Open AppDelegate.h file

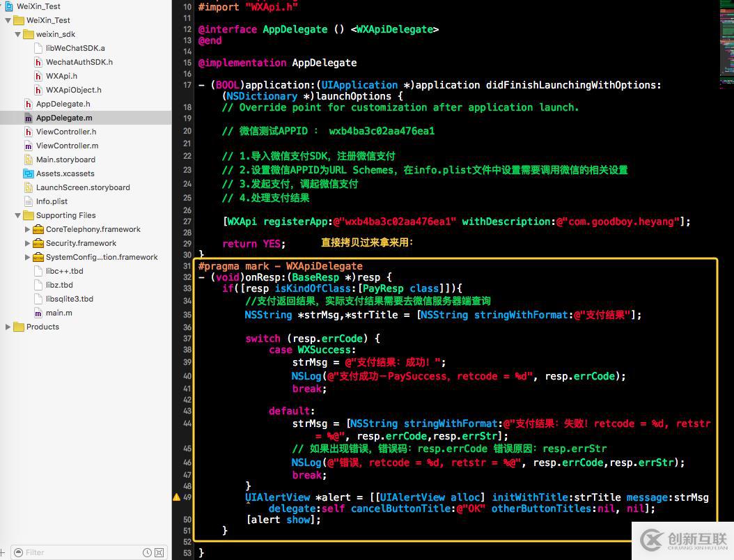[x=63, y=104]
